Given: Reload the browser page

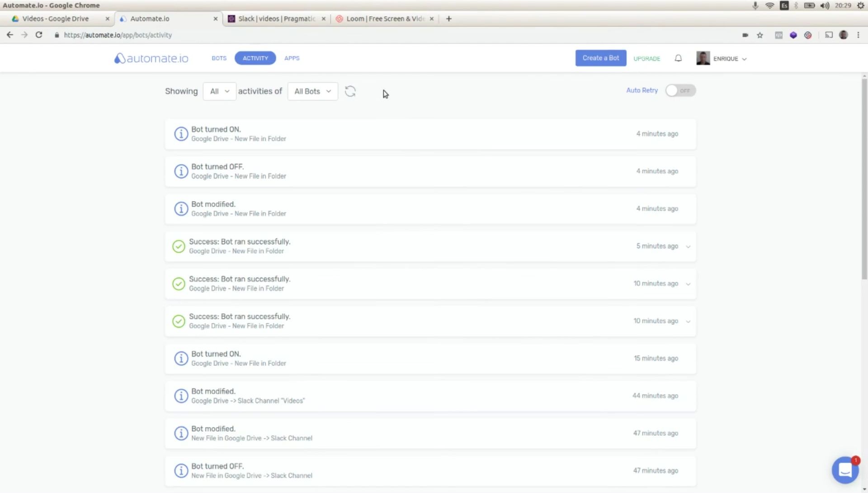Looking at the screenshot, I should [39, 35].
